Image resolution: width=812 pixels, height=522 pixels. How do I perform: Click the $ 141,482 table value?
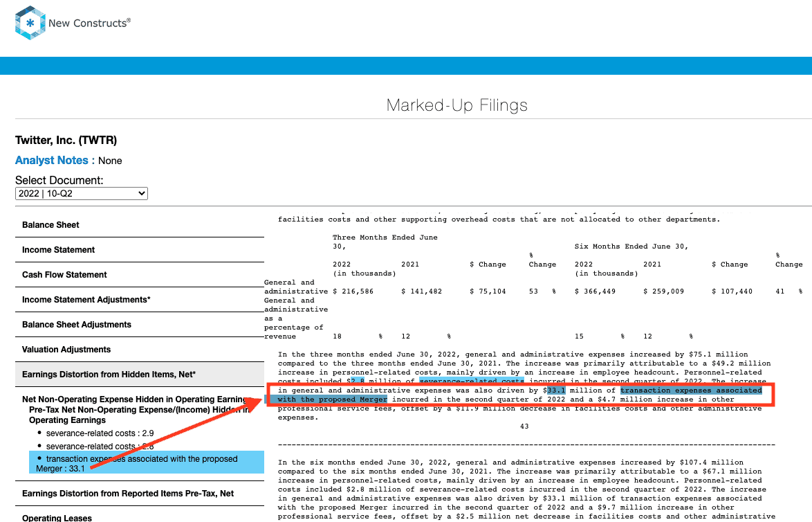tap(421, 291)
